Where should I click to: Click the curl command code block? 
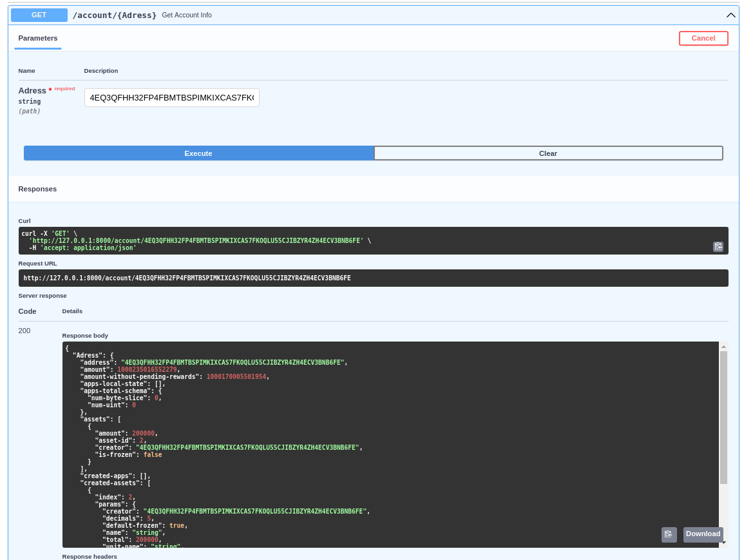373,240
